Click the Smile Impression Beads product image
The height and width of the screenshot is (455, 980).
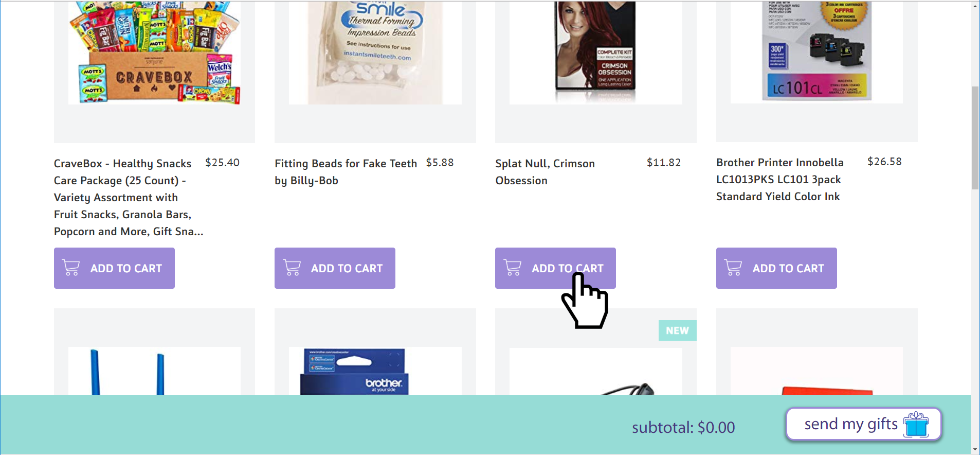coord(375,52)
